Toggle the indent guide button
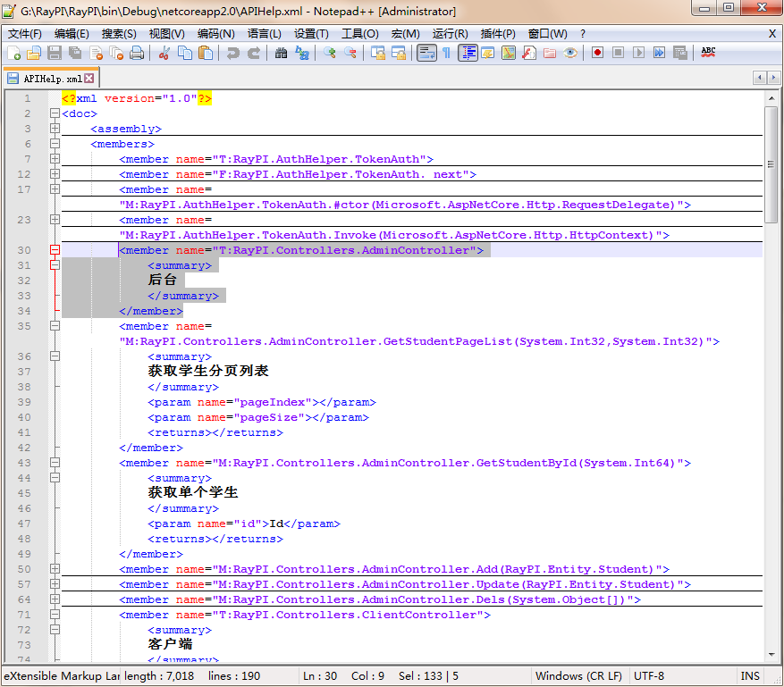Screen dimensions: 784x687 coord(468,54)
